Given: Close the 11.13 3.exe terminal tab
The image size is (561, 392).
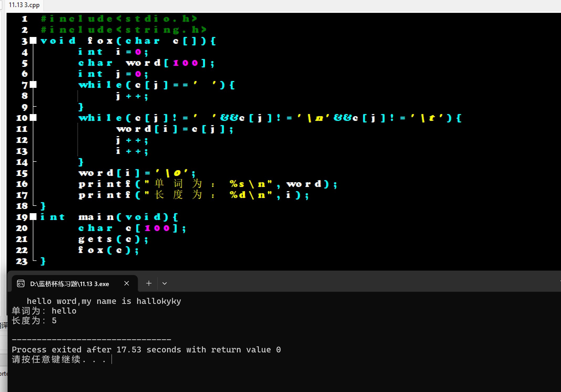Looking at the screenshot, I should click(127, 283).
